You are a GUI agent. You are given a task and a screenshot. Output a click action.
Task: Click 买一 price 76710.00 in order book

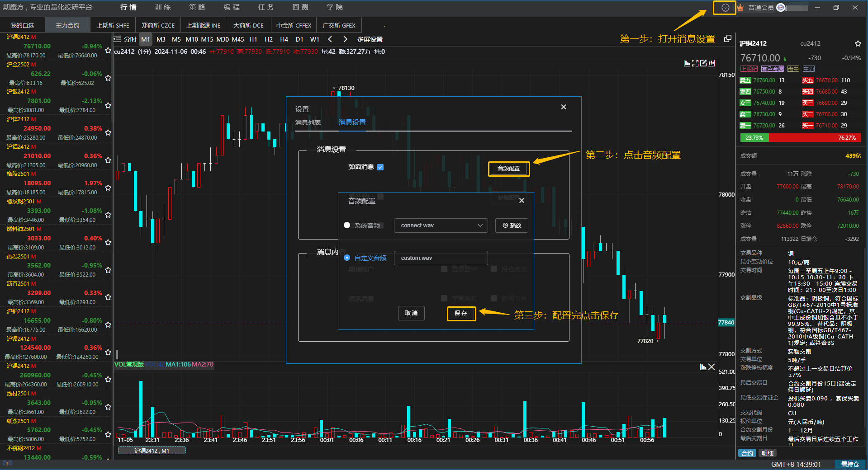[826, 126]
